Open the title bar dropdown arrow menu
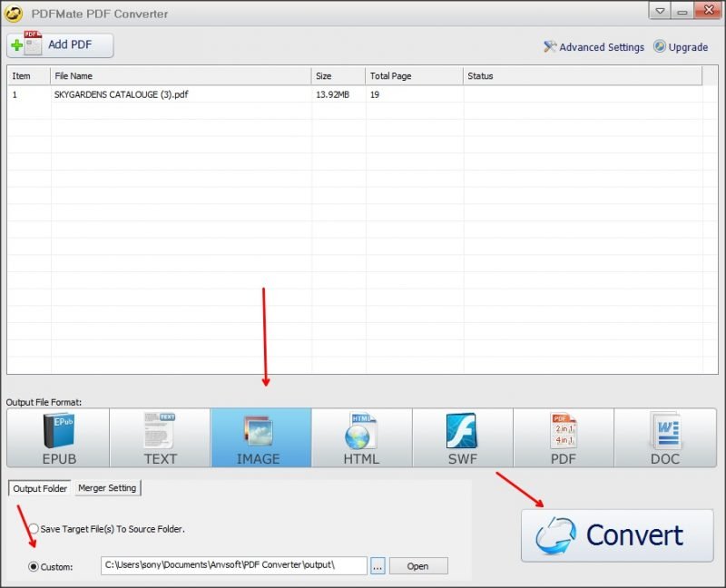 [660, 11]
